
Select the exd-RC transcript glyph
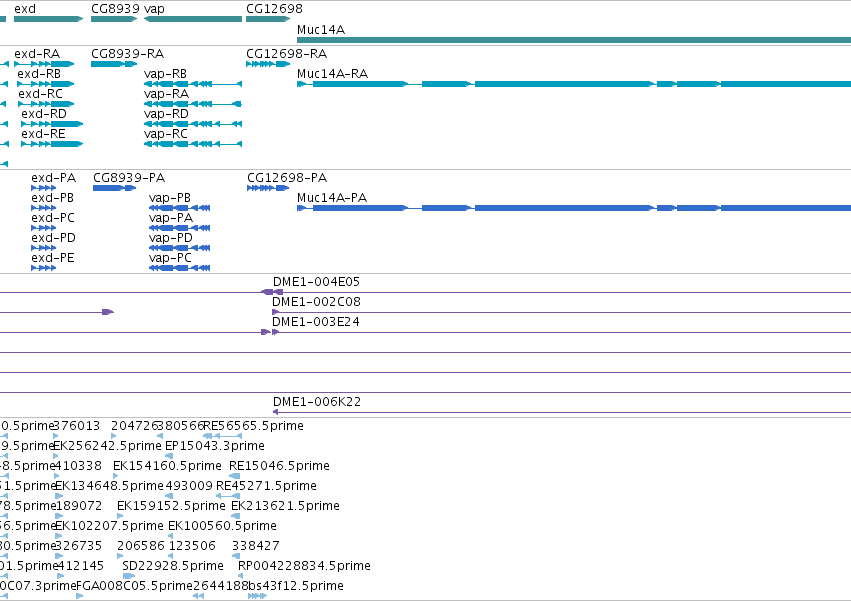(x=46, y=104)
